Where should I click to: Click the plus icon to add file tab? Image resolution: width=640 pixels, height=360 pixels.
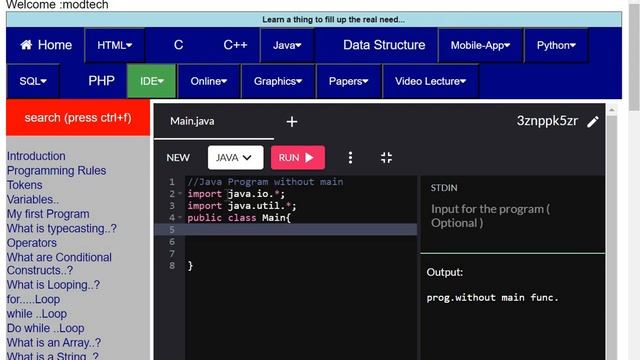point(292,122)
